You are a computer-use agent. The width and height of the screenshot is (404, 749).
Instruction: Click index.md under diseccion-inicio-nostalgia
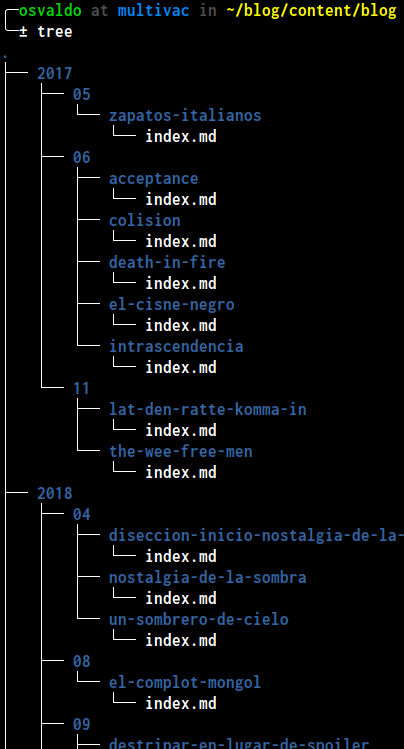pyautogui.click(x=181, y=557)
